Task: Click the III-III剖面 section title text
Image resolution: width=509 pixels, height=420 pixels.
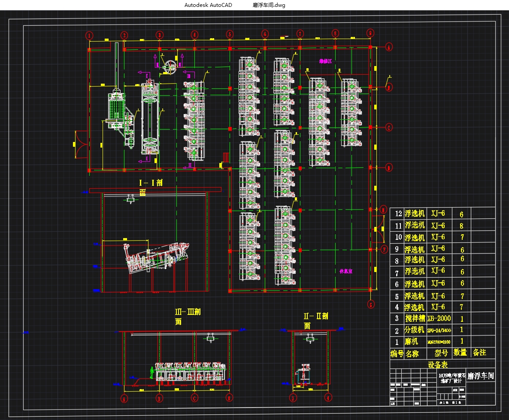Action: click(x=188, y=317)
